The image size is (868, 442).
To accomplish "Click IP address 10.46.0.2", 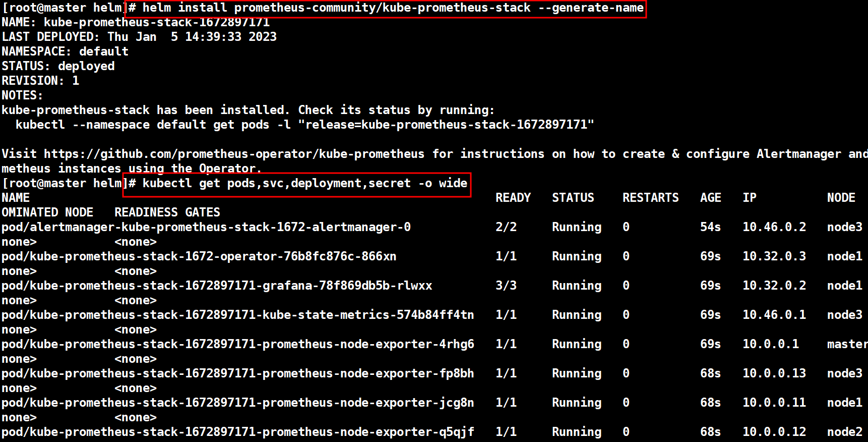I will (774, 227).
